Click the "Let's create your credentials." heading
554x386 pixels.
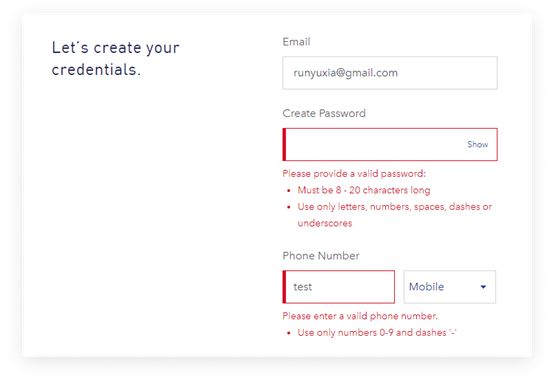click(x=116, y=58)
